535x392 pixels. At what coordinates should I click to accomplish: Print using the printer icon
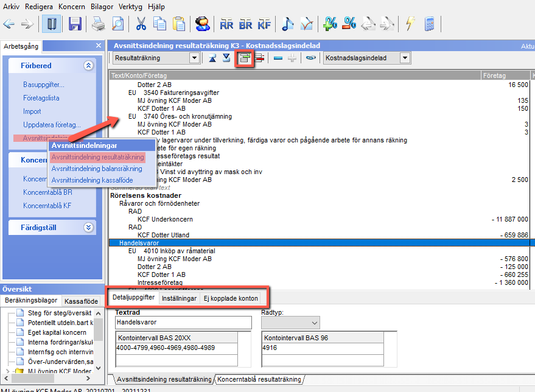[98, 24]
